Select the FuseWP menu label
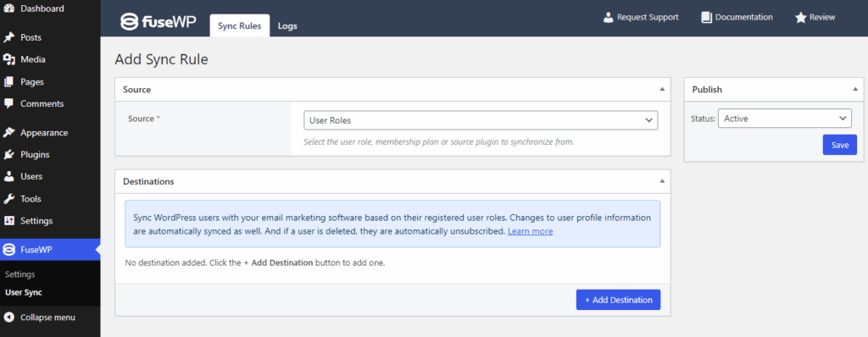The width and height of the screenshot is (868, 337). [36, 250]
